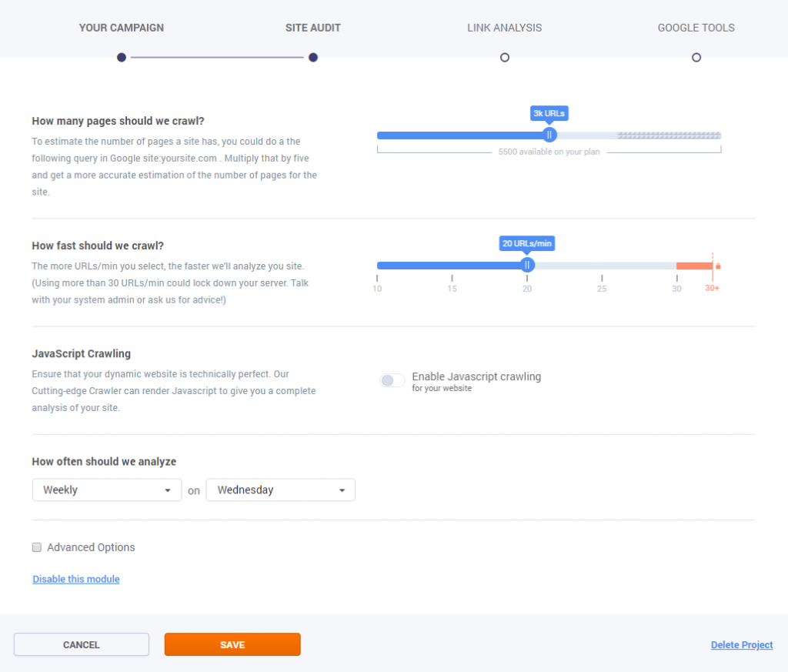Save the site audit settings
The height and width of the screenshot is (672, 788).
[x=232, y=644]
